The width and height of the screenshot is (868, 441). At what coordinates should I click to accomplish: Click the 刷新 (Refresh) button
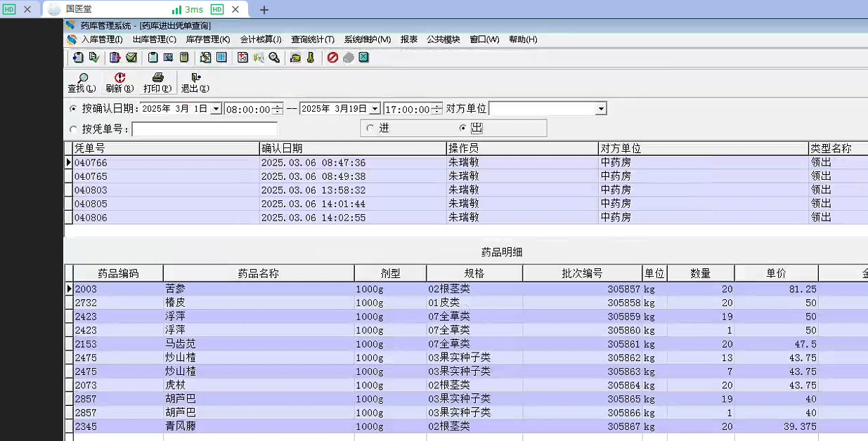(x=119, y=83)
